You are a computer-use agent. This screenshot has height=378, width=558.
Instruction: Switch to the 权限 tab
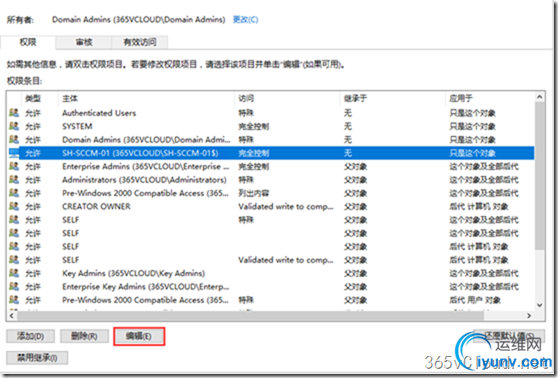pyautogui.click(x=28, y=42)
